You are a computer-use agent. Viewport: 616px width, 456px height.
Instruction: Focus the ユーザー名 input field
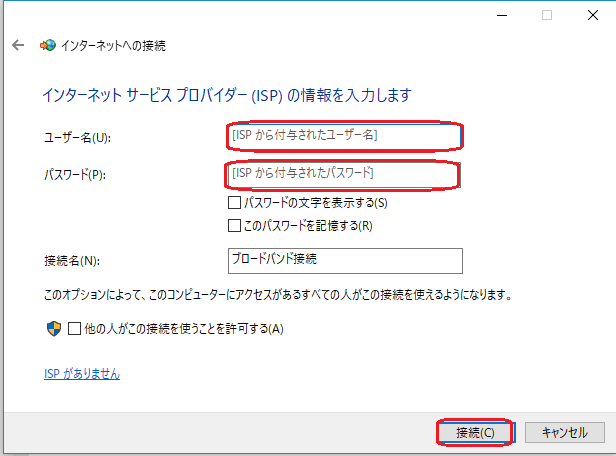tap(344, 136)
